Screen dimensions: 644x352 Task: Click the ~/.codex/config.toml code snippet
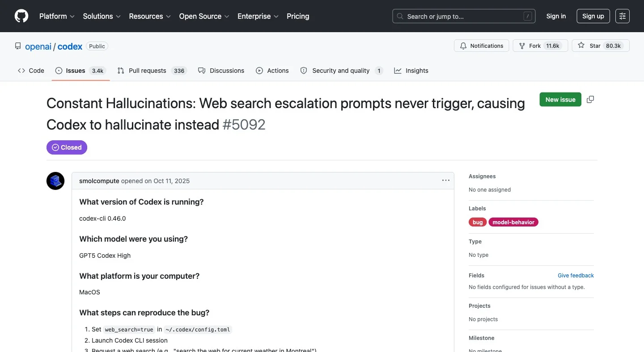198,330
